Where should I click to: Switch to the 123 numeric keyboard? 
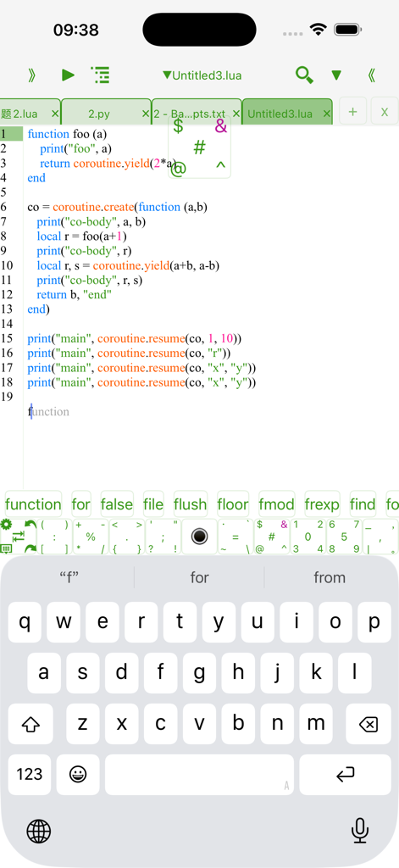tap(30, 775)
